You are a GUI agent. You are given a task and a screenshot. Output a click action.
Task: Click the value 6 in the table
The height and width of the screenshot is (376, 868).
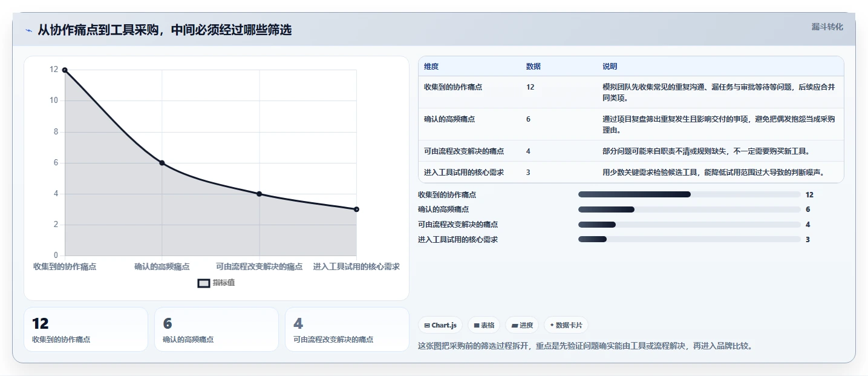point(528,119)
